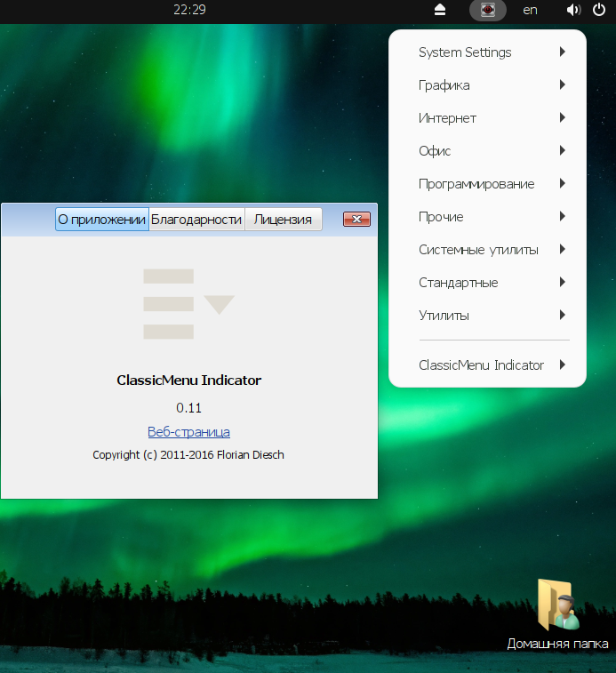616x673 pixels.
Task: Click the volume speaker icon
Action: pyautogui.click(x=573, y=10)
